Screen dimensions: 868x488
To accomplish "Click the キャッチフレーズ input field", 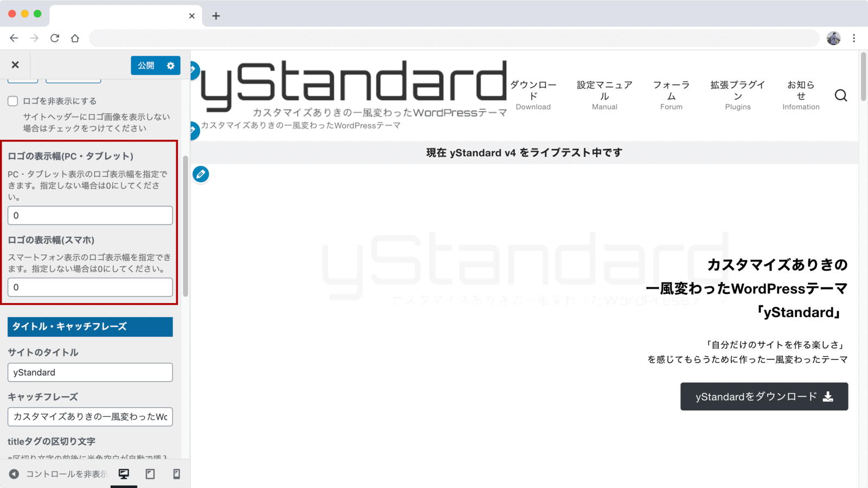I will point(90,417).
